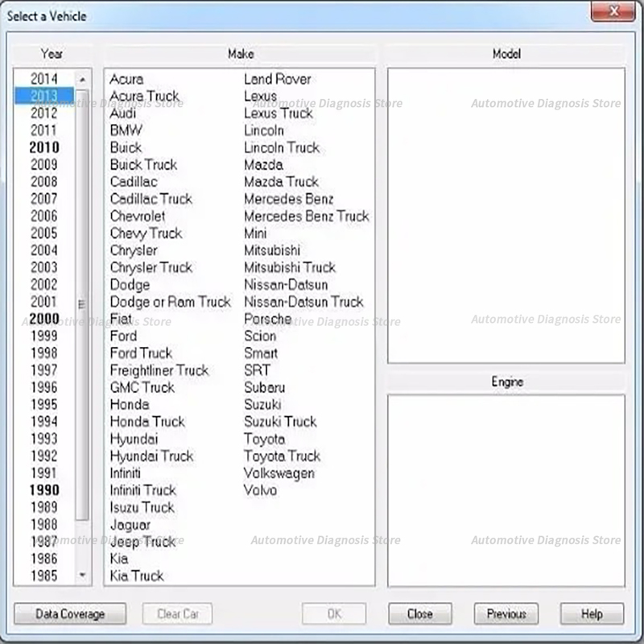The image size is (644, 644).
Task: Choose year 1996
Action: (44, 387)
